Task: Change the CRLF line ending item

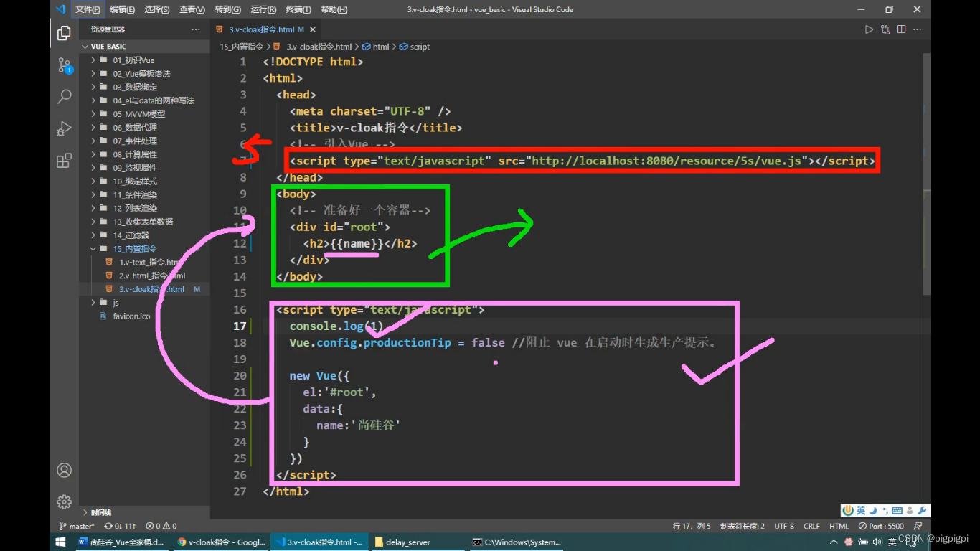Action: [811, 526]
